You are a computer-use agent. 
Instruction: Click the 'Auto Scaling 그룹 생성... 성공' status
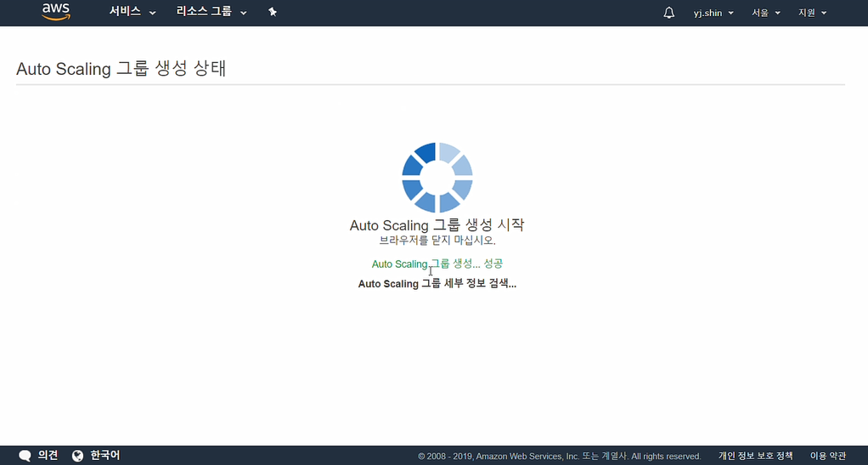[x=437, y=264]
